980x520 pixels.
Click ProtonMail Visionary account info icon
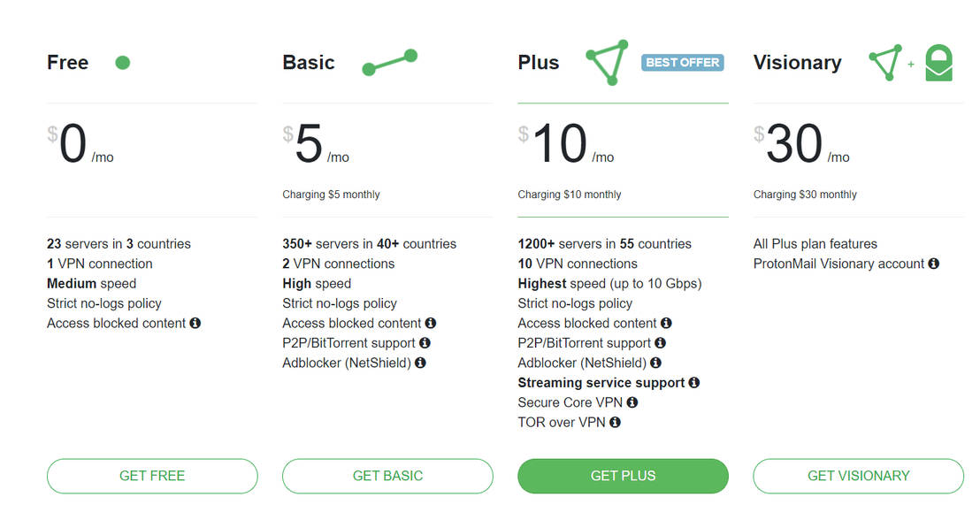coord(933,264)
